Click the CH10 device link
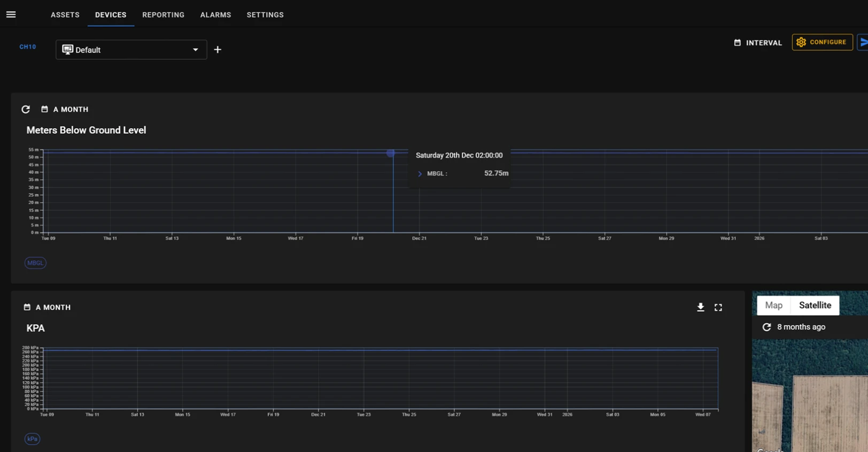 (28, 47)
